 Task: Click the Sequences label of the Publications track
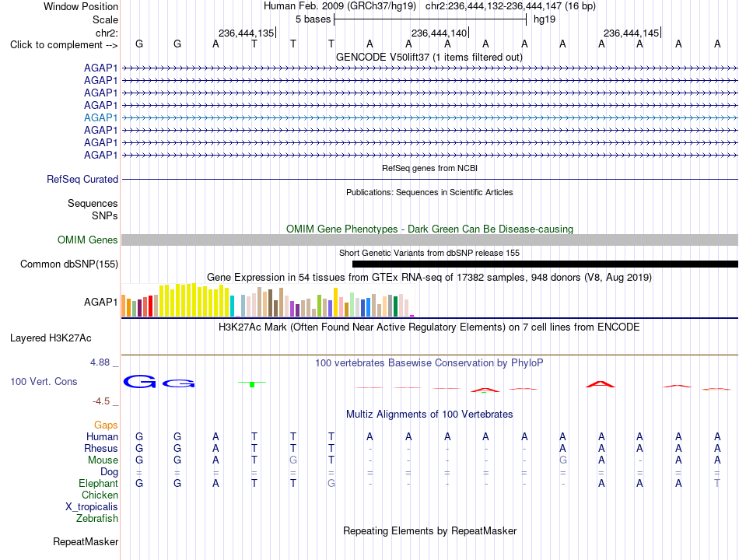click(93, 203)
